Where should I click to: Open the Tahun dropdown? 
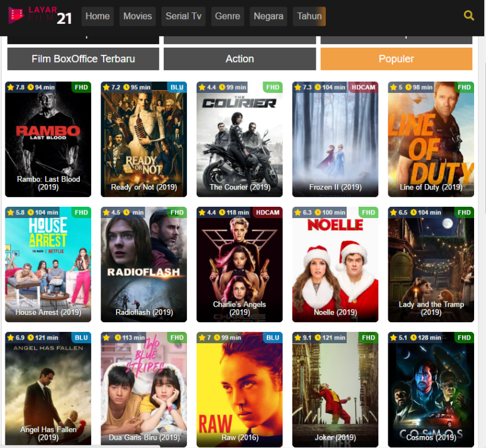(309, 16)
